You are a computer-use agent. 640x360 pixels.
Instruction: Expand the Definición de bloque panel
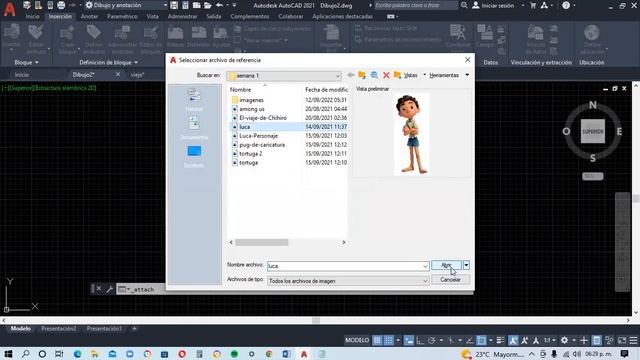pyautogui.click(x=109, y=62)
